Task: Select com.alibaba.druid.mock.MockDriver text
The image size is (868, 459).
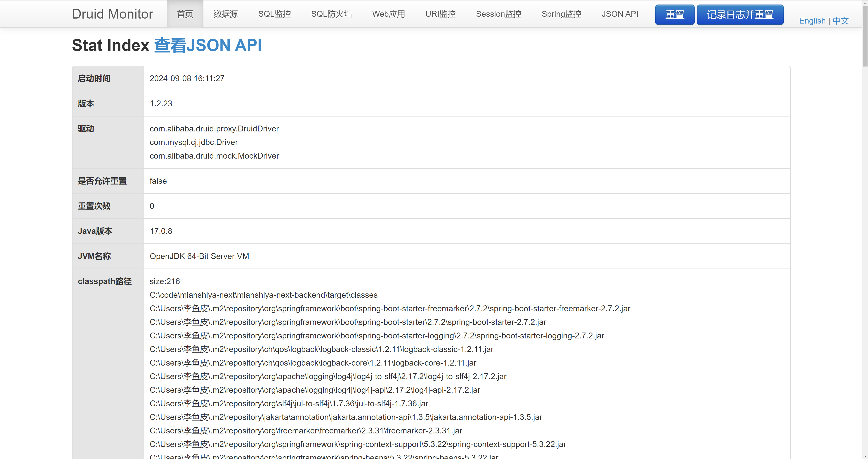Action: tap(214, 156)
